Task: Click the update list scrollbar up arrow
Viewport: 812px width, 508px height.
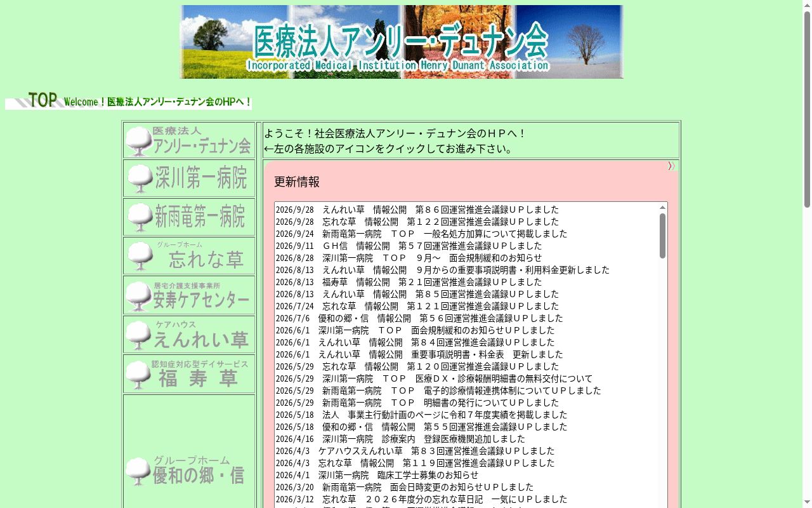Action: pyautogui.click(x=662, y=207)
